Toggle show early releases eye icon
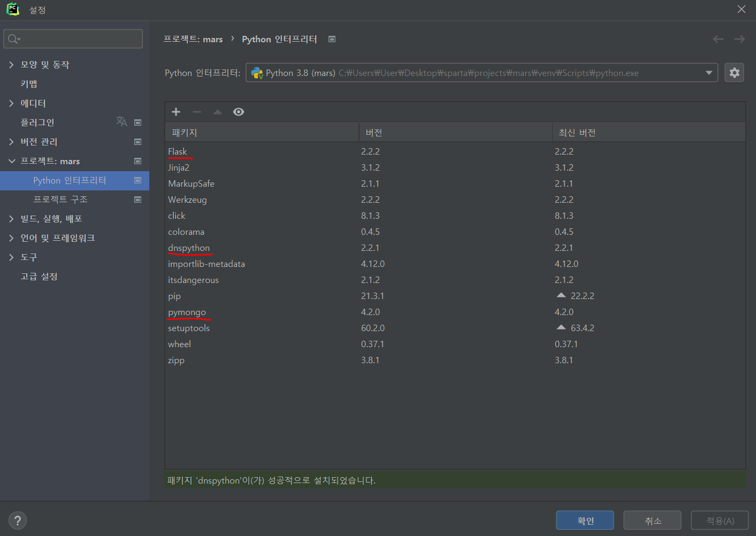The image size is (756, 536). pos(239,112)
